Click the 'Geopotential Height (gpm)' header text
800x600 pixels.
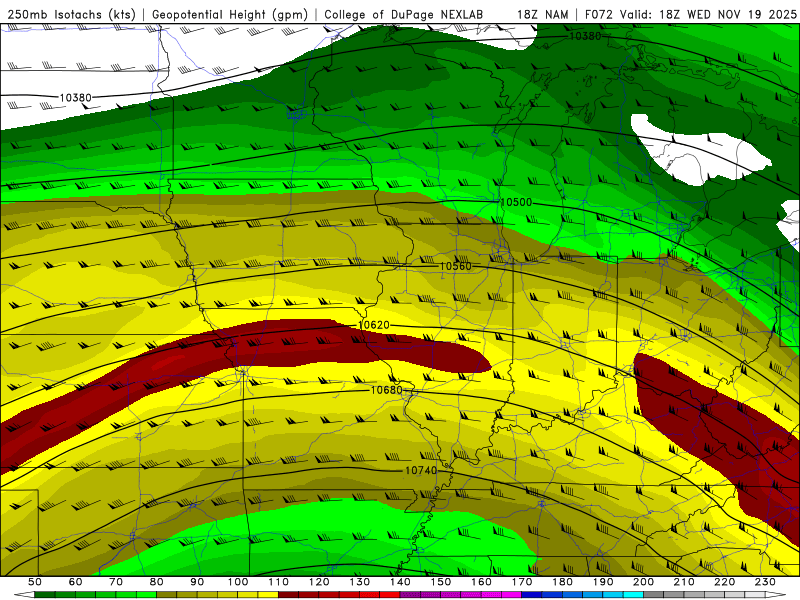[230, 15]
